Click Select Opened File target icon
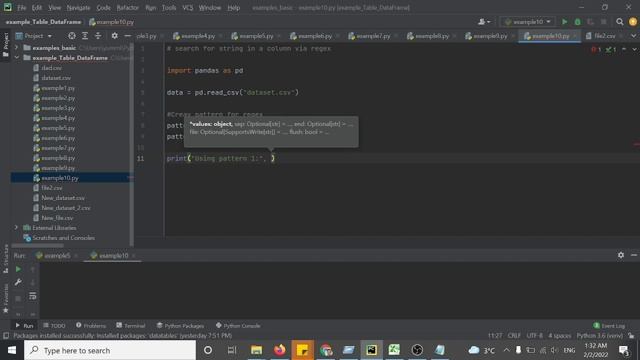 (x=72, y=36)
